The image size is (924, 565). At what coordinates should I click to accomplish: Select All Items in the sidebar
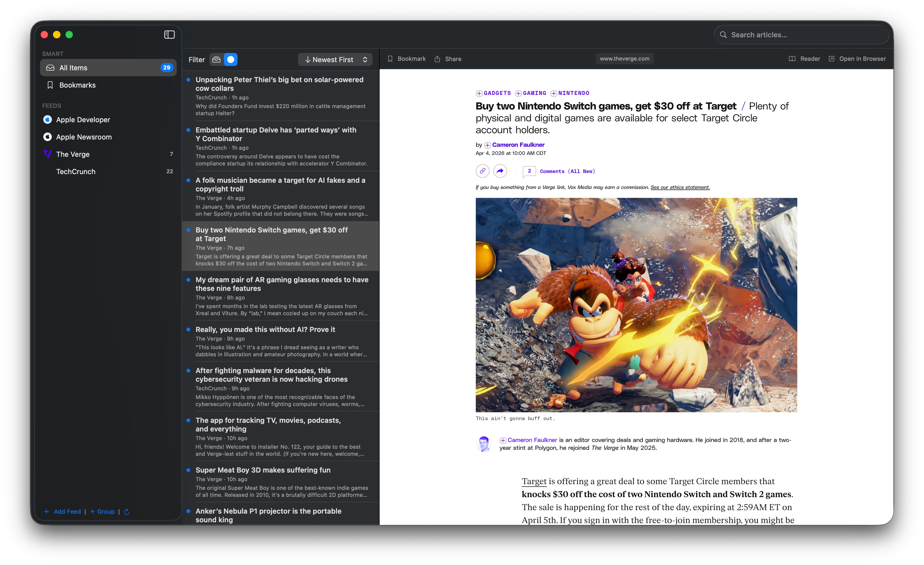tap(108, 68)
